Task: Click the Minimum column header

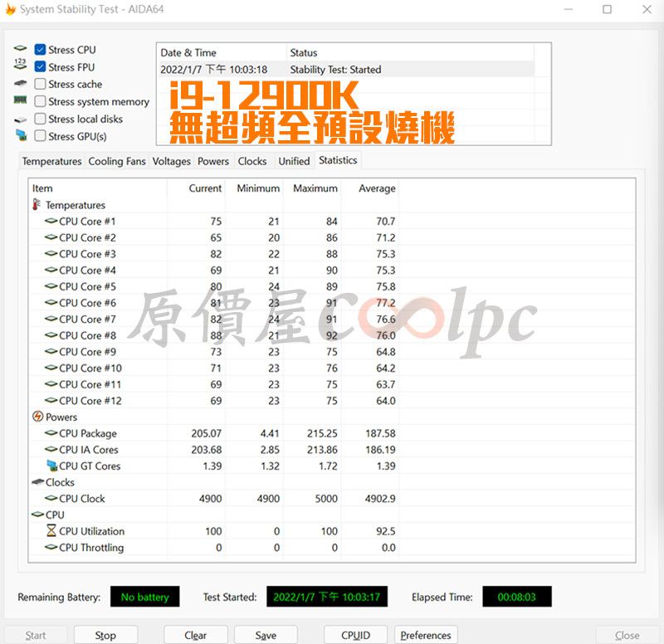Action: pos(254,188)
